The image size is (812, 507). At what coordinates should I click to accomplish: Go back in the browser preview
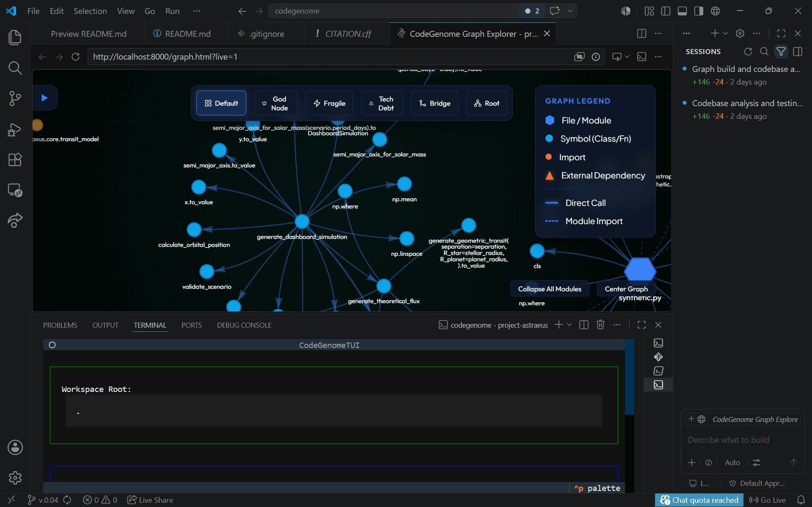click(x=42, y=57)
